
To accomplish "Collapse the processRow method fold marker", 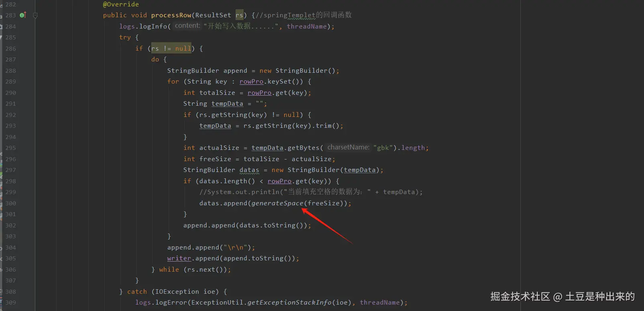I will click(35, 16).
